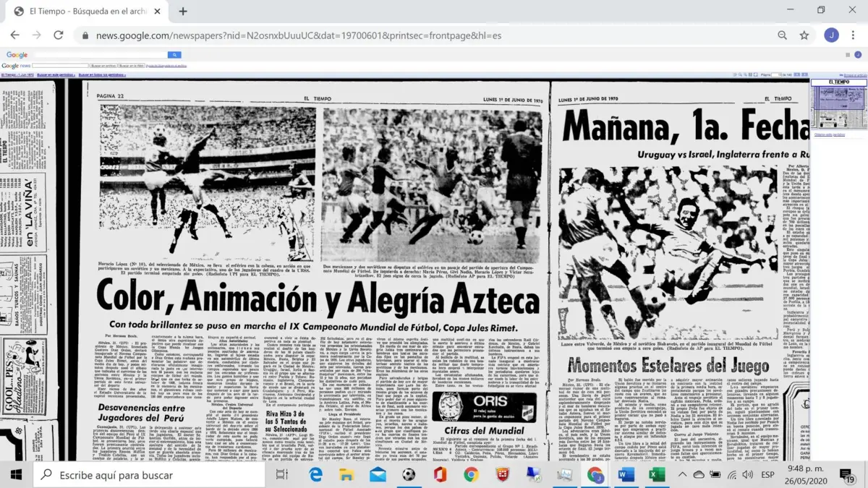This screenshot has height=488, width=868.
Task: Reload the newspaper page
Action: point(59,35)
